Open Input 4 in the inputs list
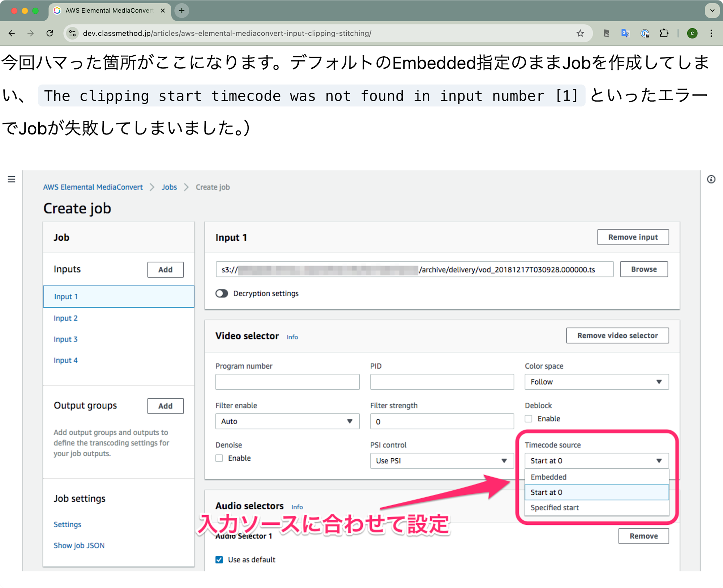 (65, 360)
